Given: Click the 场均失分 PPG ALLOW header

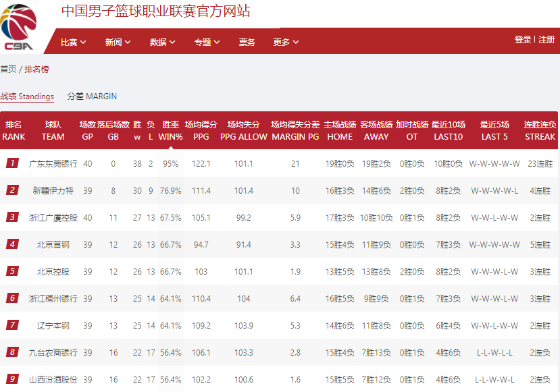Looking at the screenshot, I should [244, 130].
